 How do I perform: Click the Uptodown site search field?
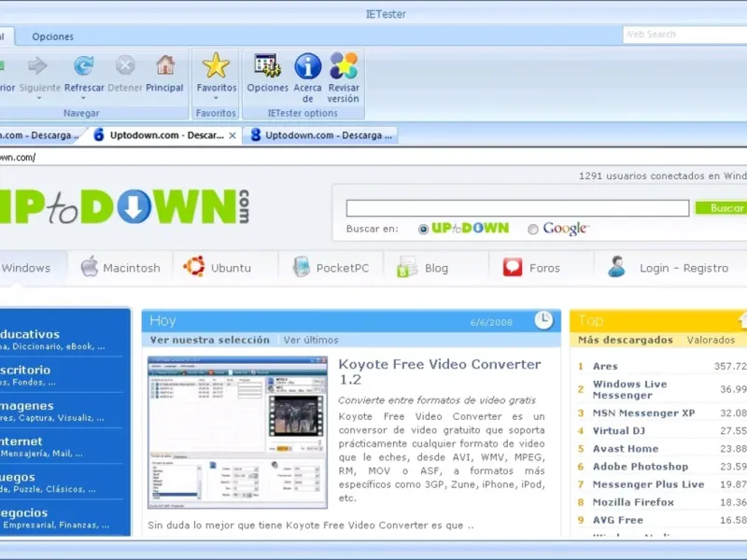click(x=517, y=208)
